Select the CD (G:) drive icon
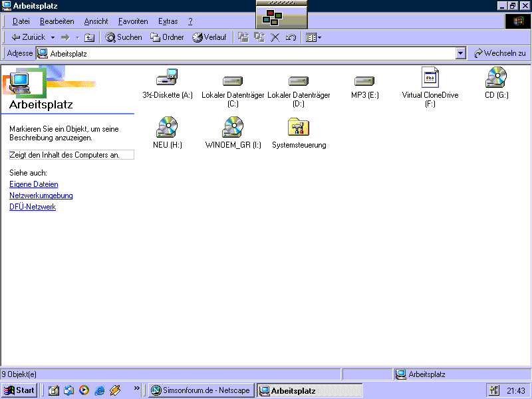The height and width of the screenshot is (399, 532). click(496, 78)
